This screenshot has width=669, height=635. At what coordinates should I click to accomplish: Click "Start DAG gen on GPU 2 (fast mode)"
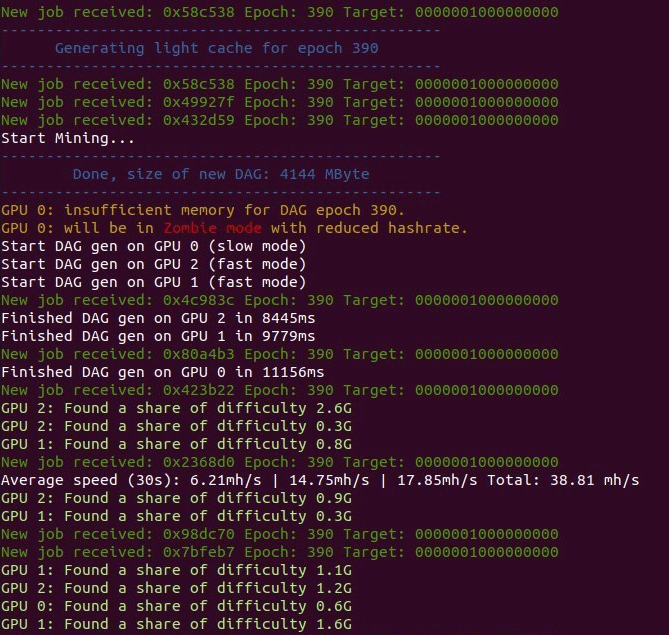(x=153, y=264)
